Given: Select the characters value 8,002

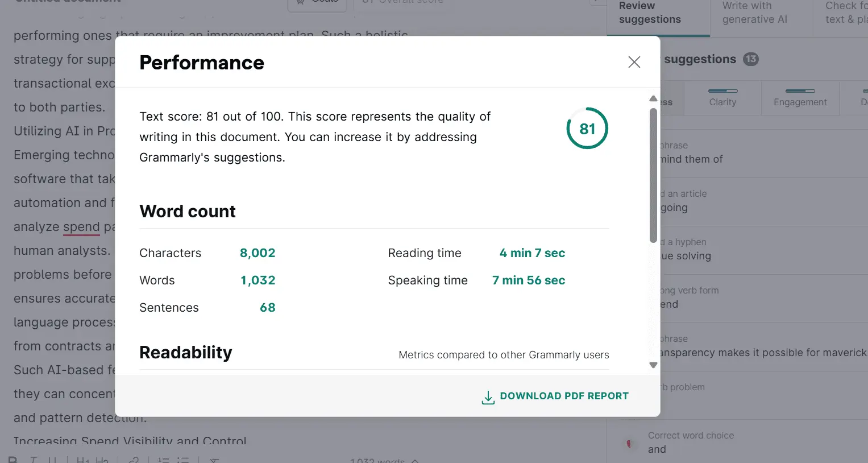Looking at the screenshot, I should 258,253.
